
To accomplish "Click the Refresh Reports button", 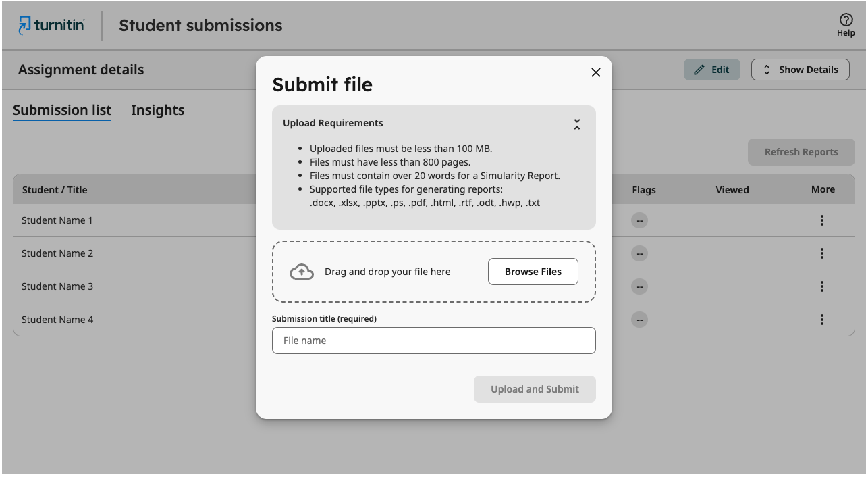I will (x=801, y=152).
